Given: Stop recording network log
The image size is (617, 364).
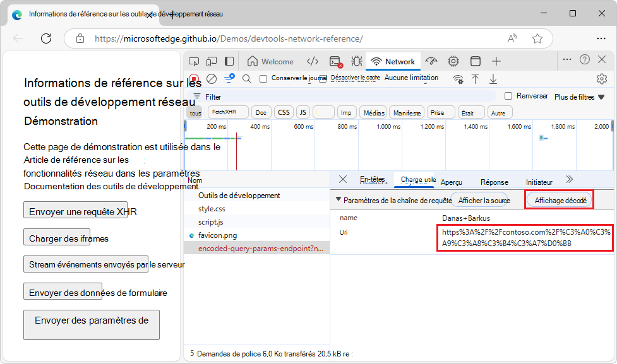Looking at the screenshot, I should pos(194,79).
